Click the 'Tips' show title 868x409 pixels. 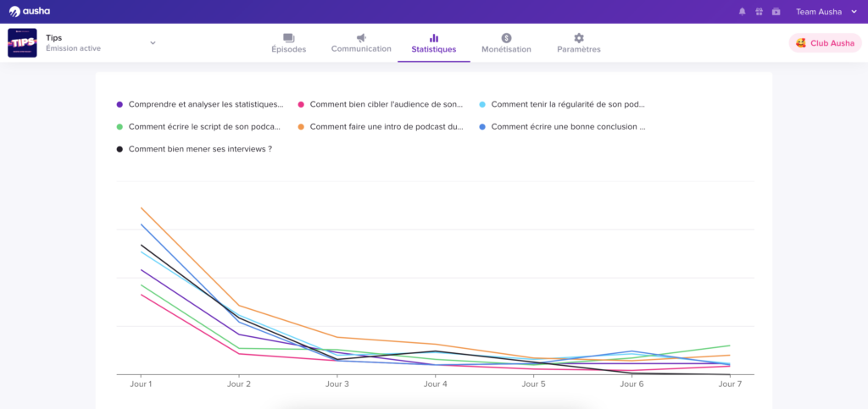pos(53,37)
